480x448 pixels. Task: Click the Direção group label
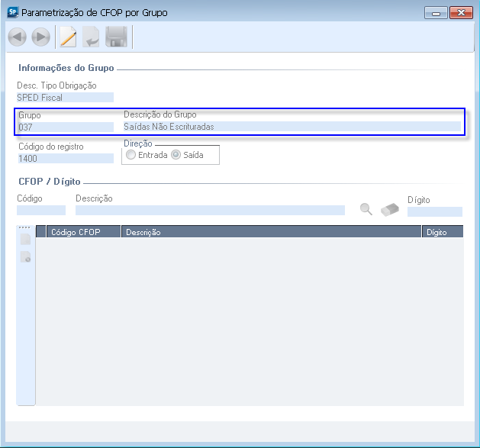click(138, 143)
